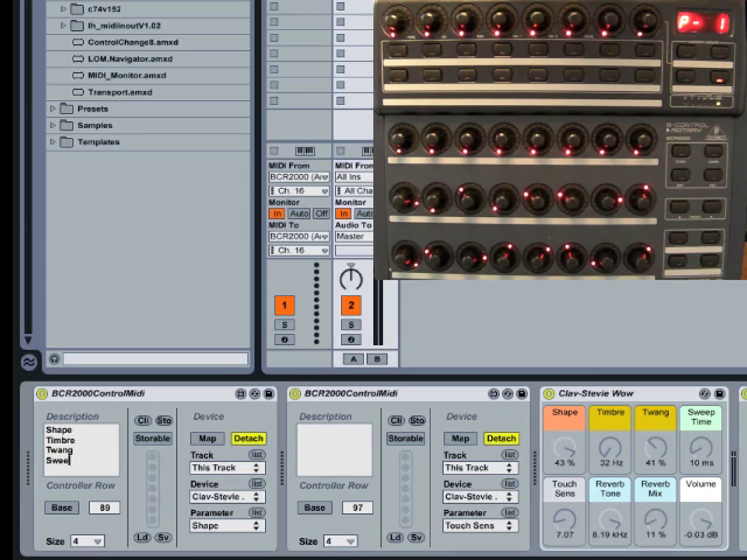Solo track 2 with the S button
The image size is (747, 560).
pos(351,325)
